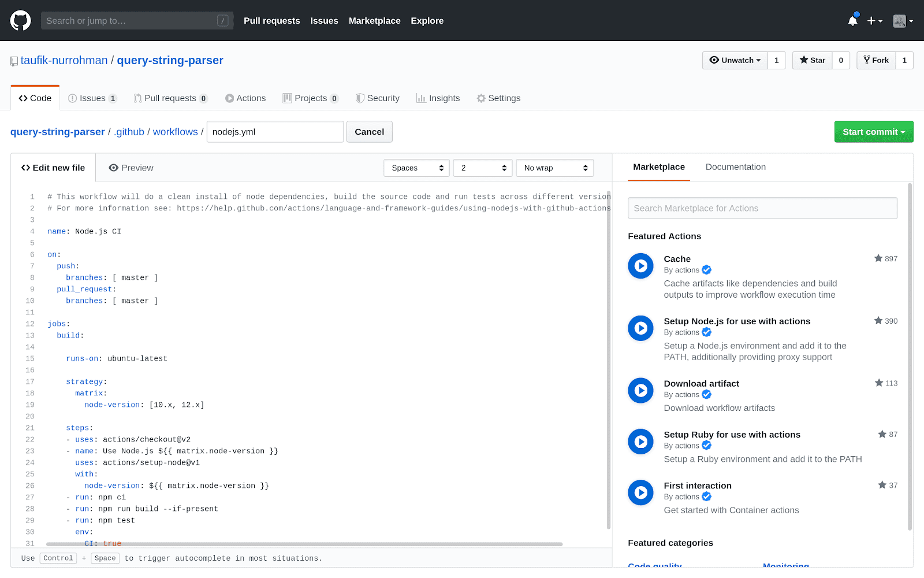Screen dimensions: 924x578
Task: Click the editor vertical scrollbar
Action: (609, 359)
